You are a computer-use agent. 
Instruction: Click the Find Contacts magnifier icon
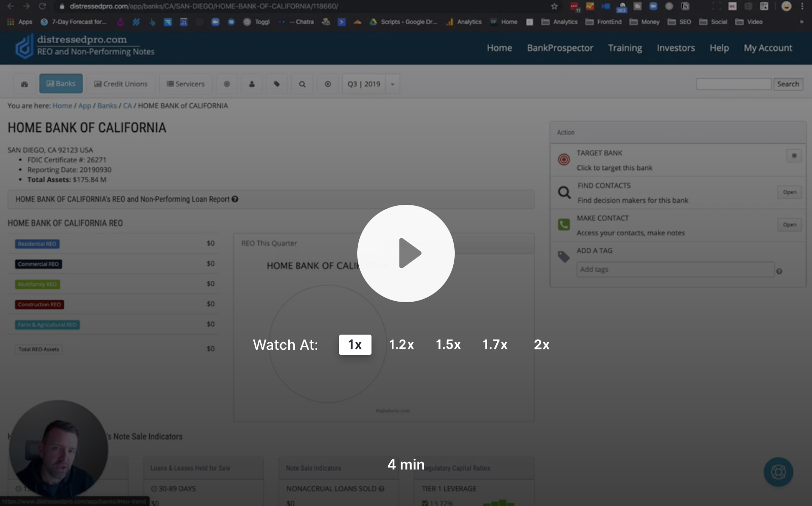coord(564,192)
